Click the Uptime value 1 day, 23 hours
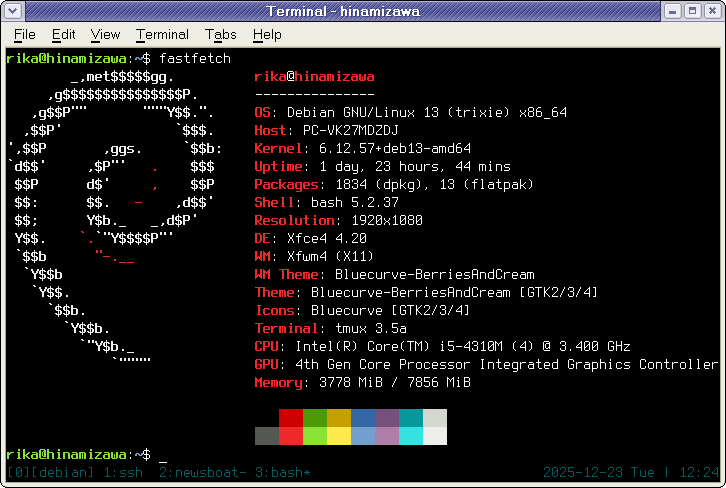The height and width of the screenshot is (488, 726). coord(415,167)
